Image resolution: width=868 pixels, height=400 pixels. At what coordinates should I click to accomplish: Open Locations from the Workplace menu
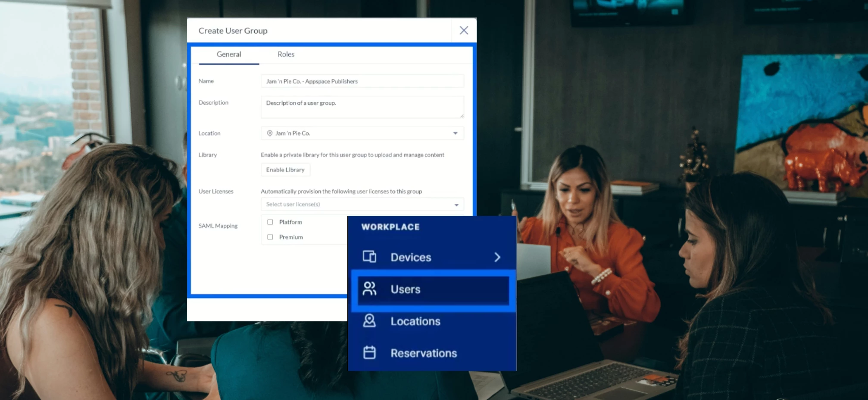415,321
